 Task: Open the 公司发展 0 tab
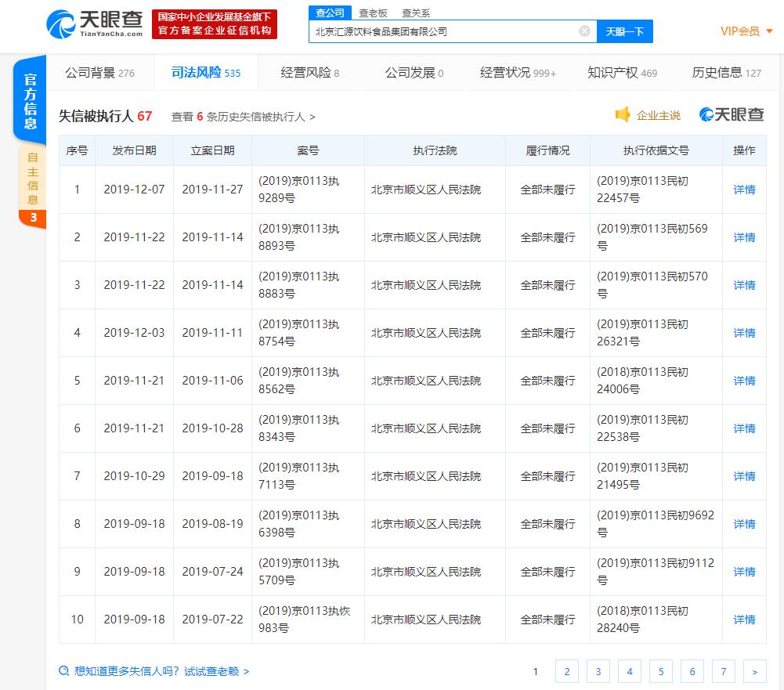point(414,73)
